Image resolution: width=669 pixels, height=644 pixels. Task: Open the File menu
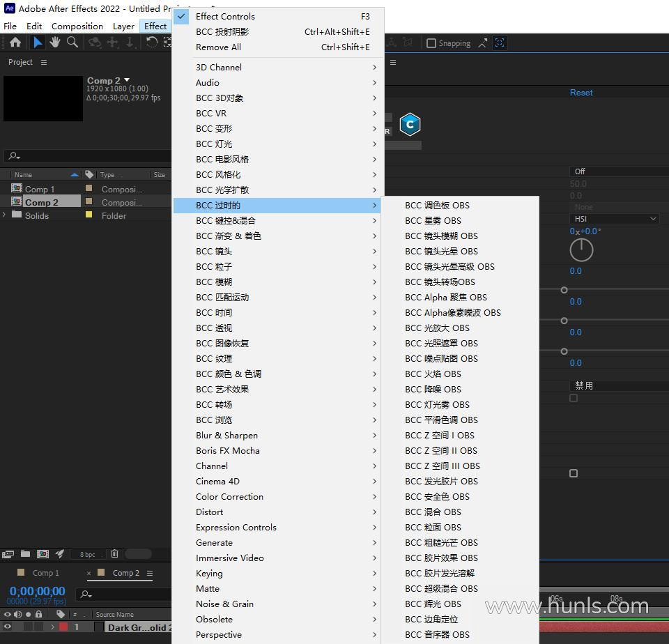(10, 26)
